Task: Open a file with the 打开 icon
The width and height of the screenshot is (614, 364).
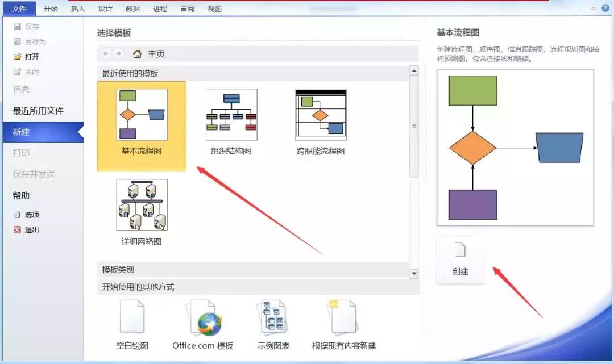Action: click(18, 56)
